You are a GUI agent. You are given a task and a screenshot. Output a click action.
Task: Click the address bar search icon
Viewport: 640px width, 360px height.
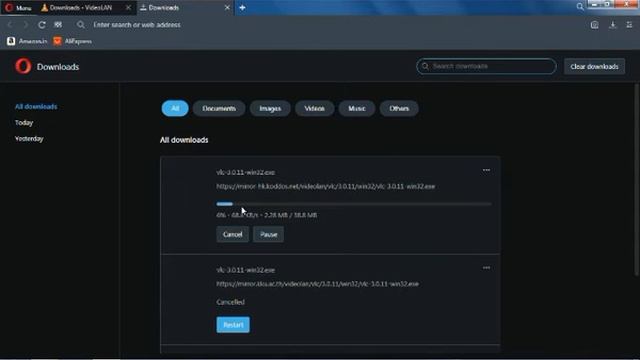click(x=81, y=25)
